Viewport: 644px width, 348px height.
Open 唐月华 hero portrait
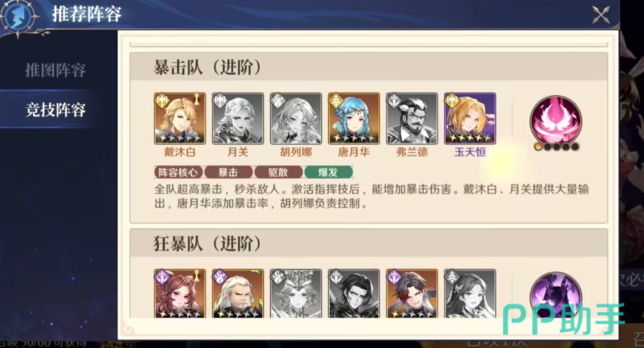click(354, 118)
